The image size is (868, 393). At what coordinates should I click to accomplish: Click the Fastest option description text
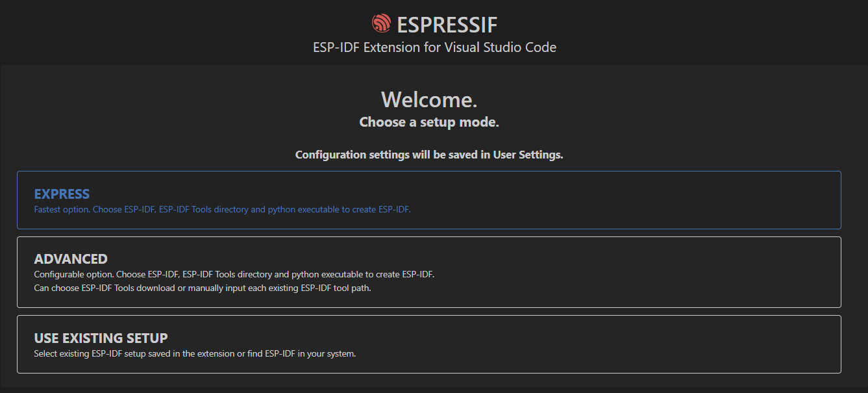pos(222,210)
